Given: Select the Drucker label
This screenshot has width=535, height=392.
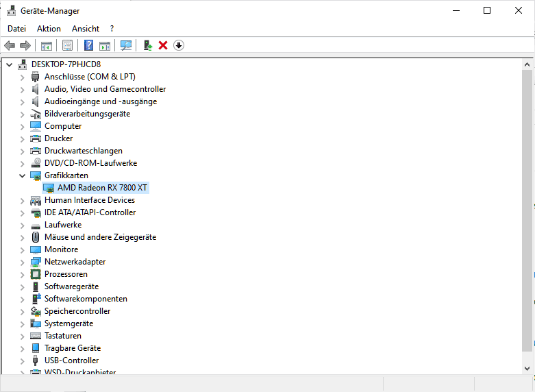Looking at the screenshot, I should point(59,138).
